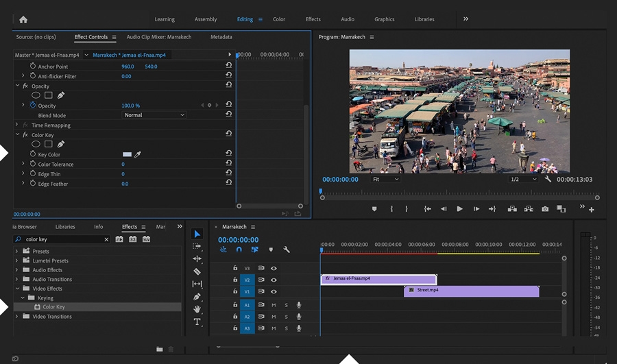Reset the Color Tolerance parameter

228,165
